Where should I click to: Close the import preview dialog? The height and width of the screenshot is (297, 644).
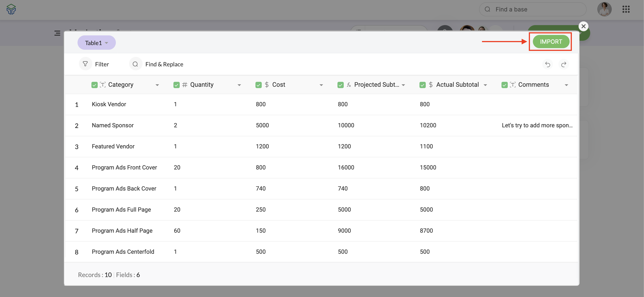tap(583, 26)
